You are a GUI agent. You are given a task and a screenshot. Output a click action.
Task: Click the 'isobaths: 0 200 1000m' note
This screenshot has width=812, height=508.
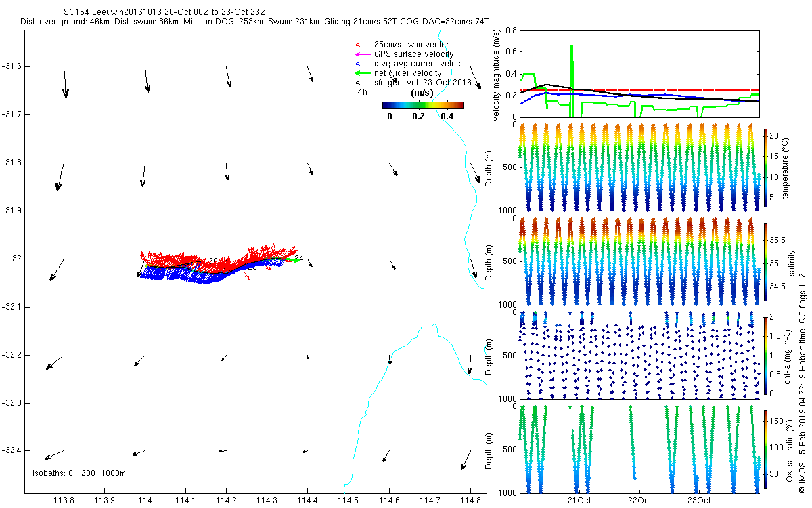pyautogui.click(x=79, y=473)
